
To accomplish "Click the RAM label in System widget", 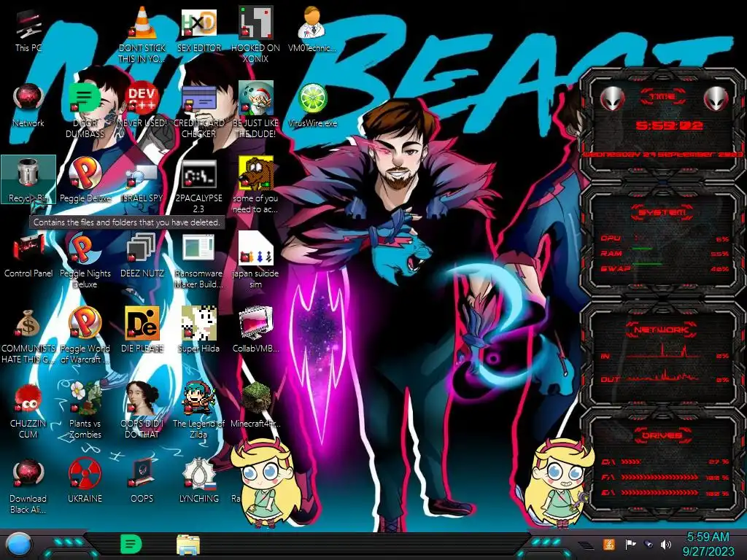I will click(x=611, y=253).
